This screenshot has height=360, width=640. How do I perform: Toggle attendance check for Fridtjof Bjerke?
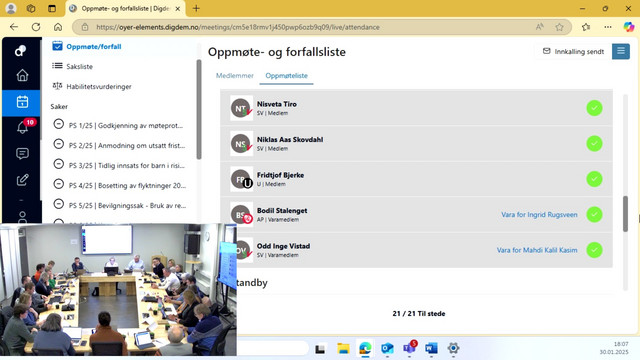(x=594, y=179)
